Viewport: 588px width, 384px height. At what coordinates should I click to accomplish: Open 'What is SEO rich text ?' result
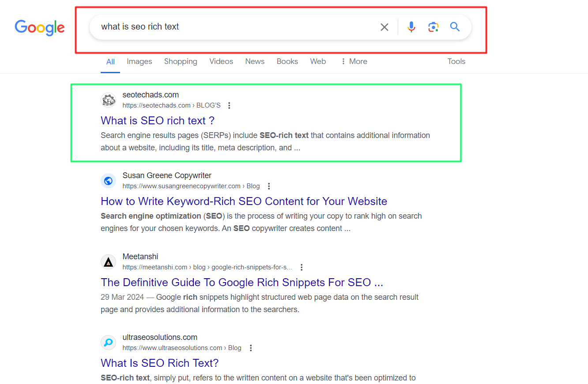158,120
